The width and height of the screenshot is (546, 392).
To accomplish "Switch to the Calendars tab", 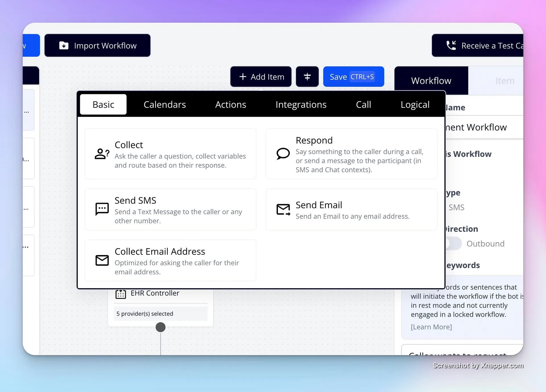I will 165,104.
